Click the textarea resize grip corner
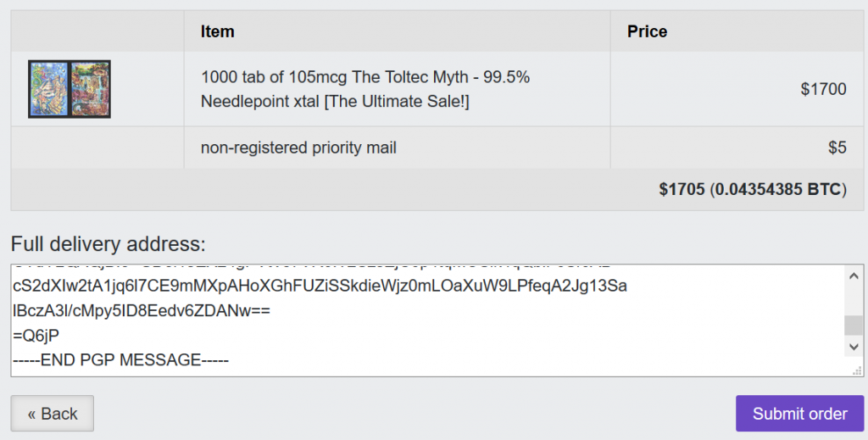Viewport: 868px width, 440px height. (858, 370)
